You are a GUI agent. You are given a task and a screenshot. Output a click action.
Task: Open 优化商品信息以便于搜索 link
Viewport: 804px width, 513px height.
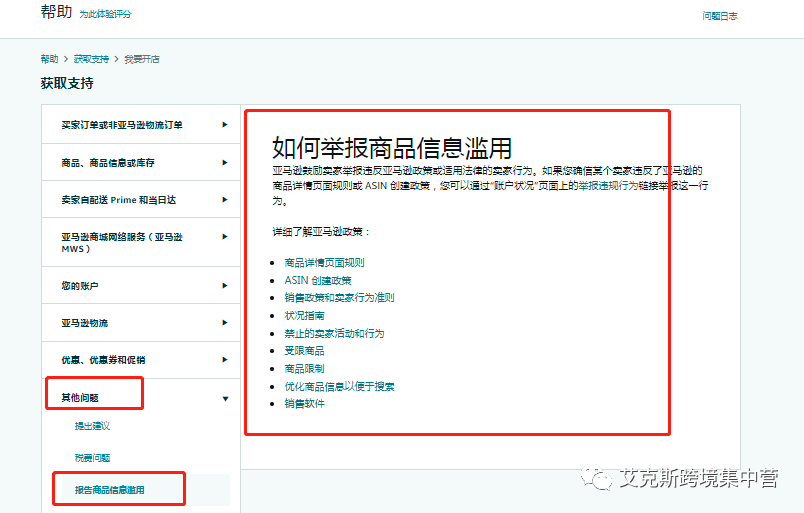point(339,386)
